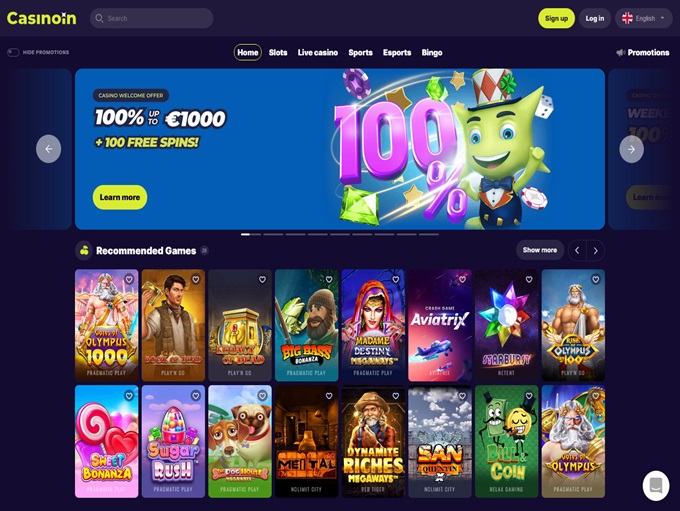This screenshot has width=680, height=511.
Task: Click the search magnifier icon
Action: click(99, 18)
